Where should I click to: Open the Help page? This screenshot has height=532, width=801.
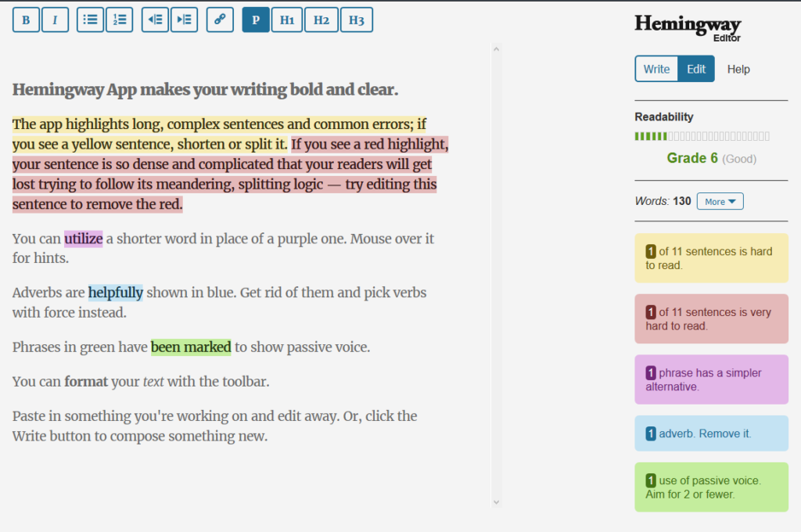[x=738, y=69]
